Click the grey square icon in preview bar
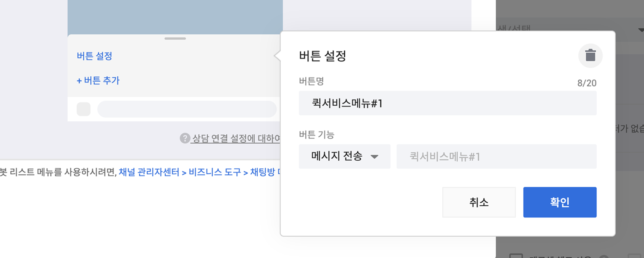This screenshot has width=644, height=258. 84,109
